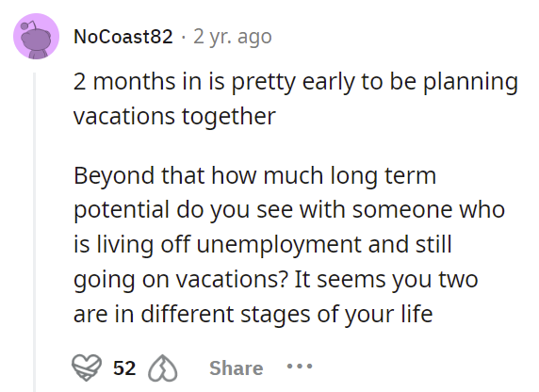The image size is (539, 392).
Task: Click the word "potential" in the comment
Action: point(122,210)
